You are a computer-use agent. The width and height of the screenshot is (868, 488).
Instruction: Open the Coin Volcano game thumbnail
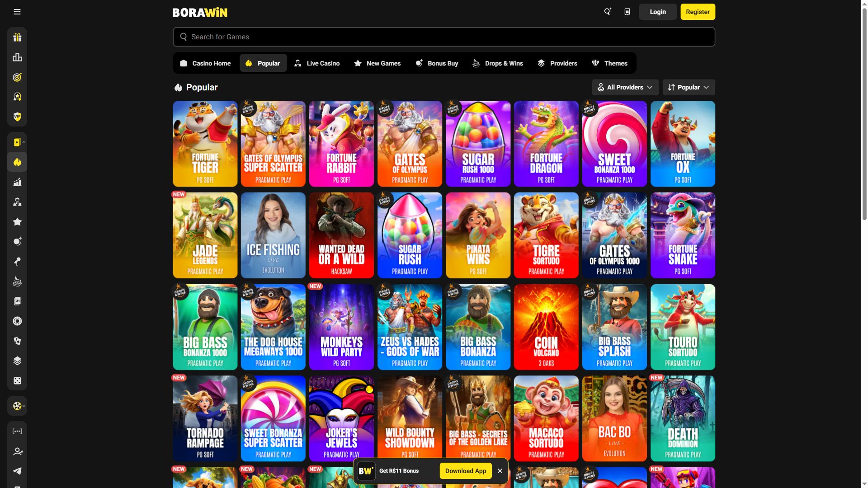546,327
